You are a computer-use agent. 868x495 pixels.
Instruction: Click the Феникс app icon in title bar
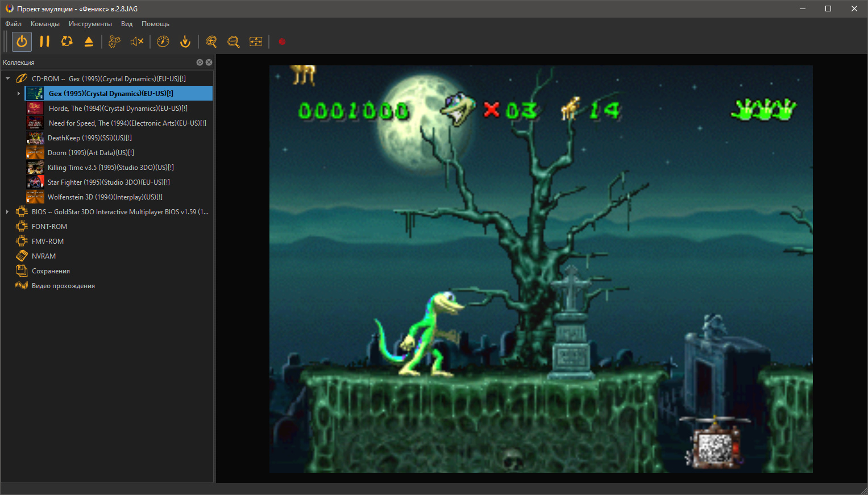coord(9,9)
